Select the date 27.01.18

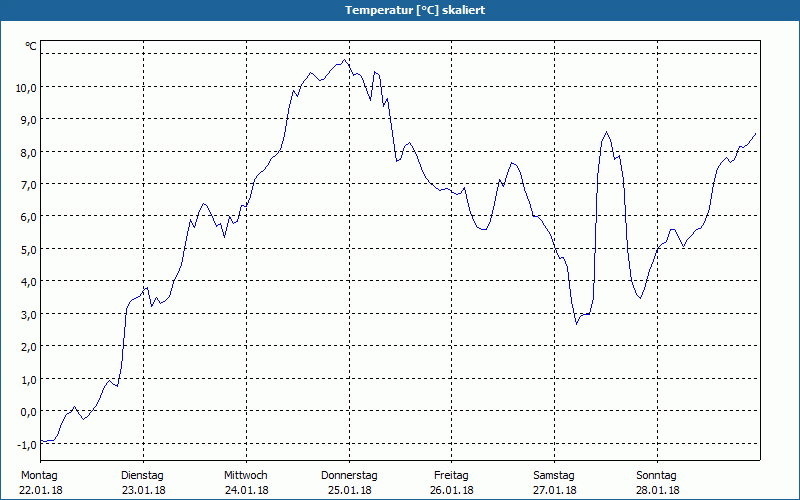[x=555, y=490]
